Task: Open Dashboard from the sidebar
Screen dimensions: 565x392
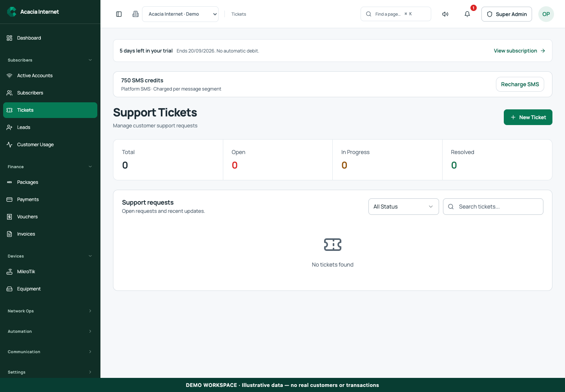Action: [x=50, y=38]
